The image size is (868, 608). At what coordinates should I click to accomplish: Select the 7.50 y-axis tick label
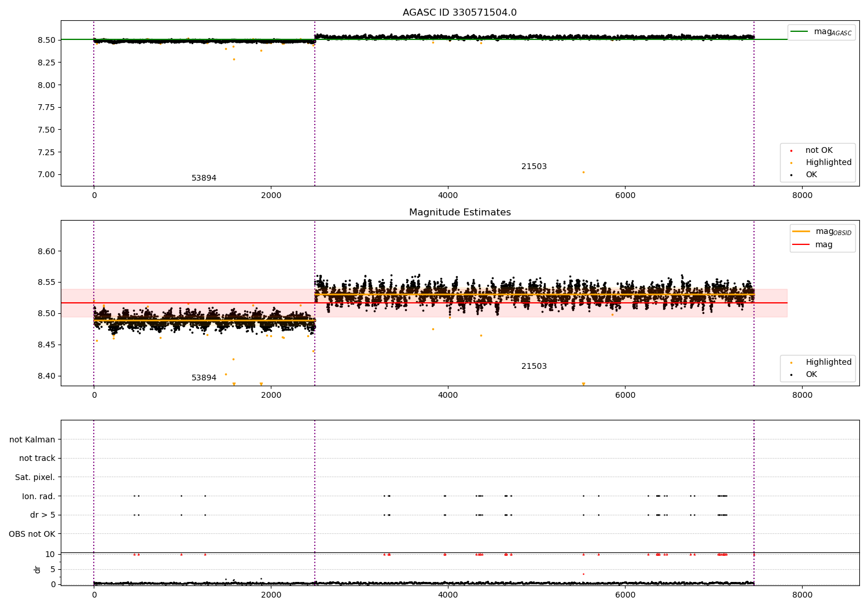click(45, 130)
